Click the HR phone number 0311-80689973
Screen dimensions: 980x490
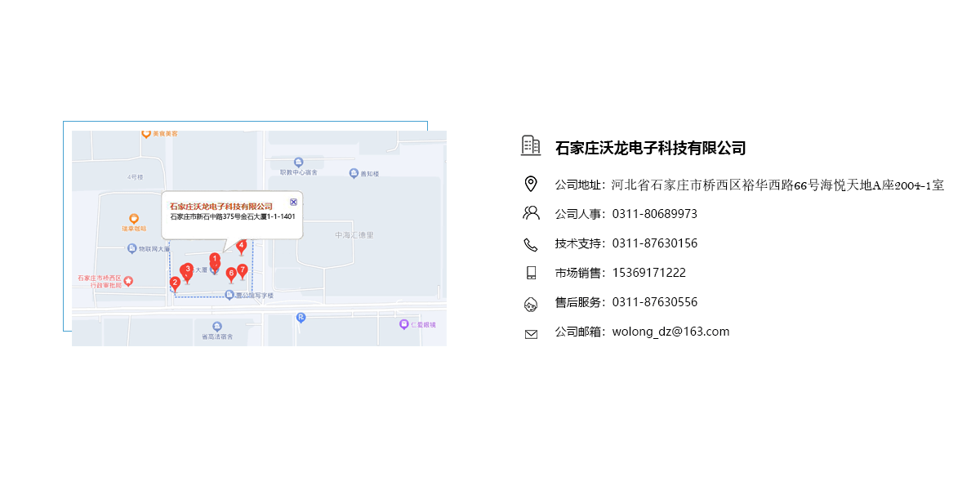coord(654,214)
